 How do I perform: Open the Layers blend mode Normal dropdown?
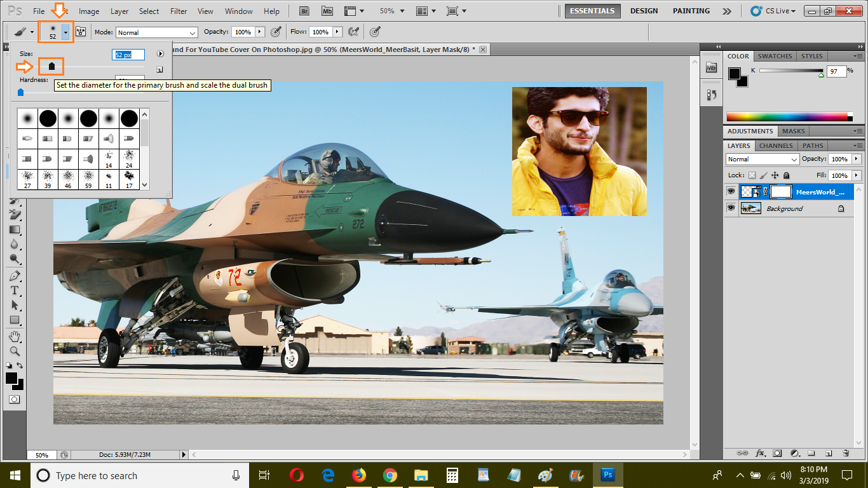coord(763,159)
